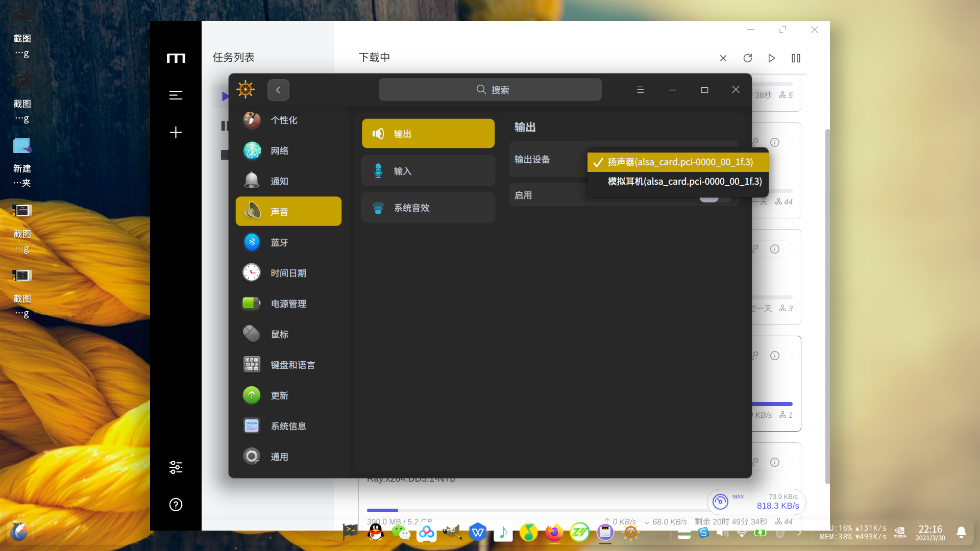Screen dimensions: 980x551
Task: Select 扬声器 output device option
Action: coord(679,162)
